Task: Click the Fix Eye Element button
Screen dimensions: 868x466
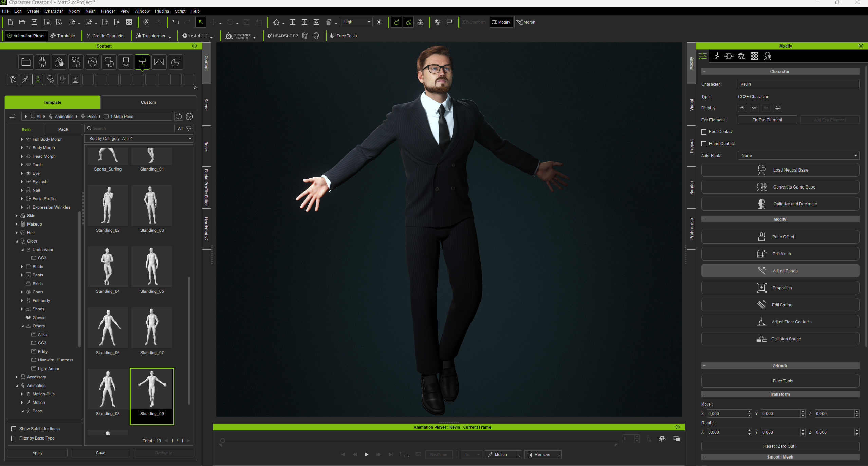Action: pos(767,120)
